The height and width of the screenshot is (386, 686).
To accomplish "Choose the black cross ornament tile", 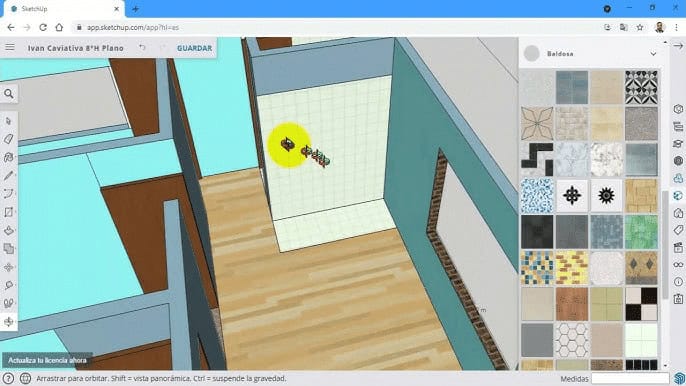I will 572,196.
